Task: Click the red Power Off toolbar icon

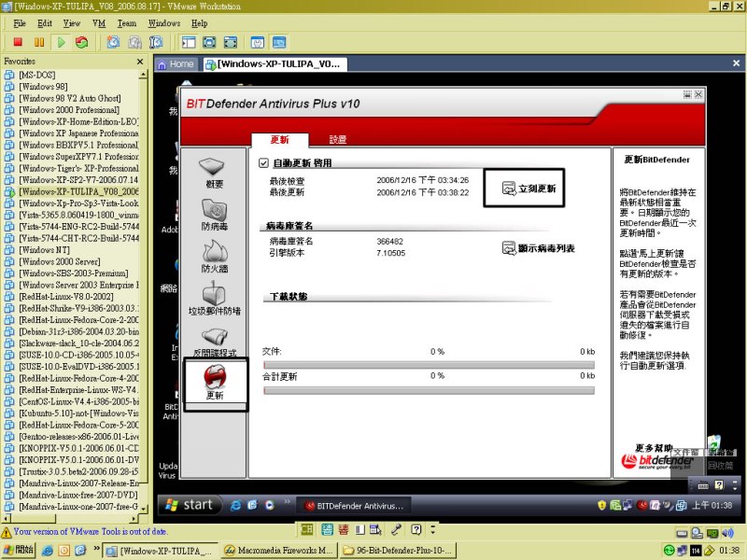Action: [x=18, y=42]
